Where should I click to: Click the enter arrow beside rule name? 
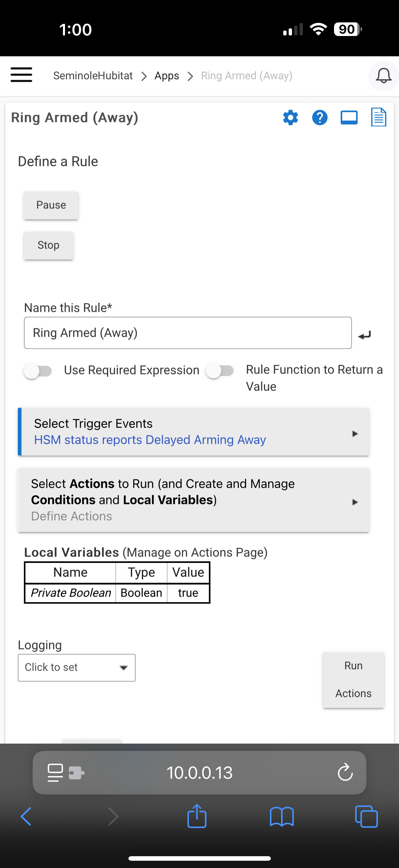(364, 335)
